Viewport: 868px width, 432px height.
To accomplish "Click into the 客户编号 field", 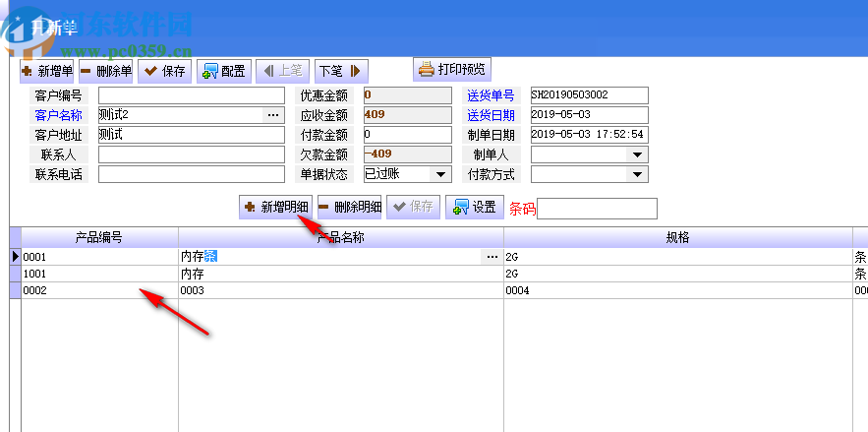I will click(x=192, y=95).
